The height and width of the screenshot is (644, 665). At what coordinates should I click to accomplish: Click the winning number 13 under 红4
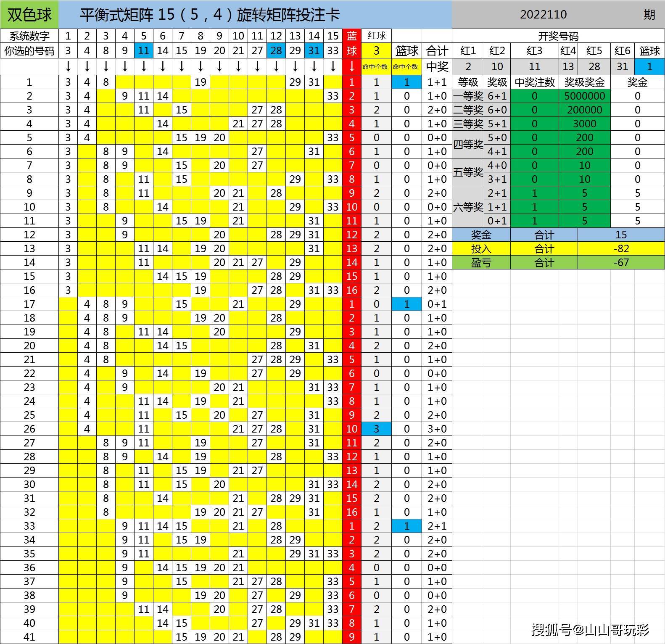click(568, 66)
